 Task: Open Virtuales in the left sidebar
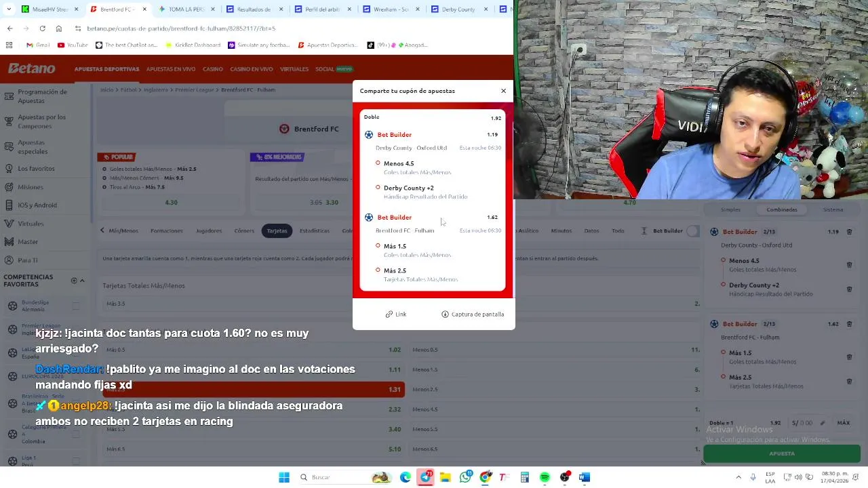pyautogui.click(x=31, y=224)
